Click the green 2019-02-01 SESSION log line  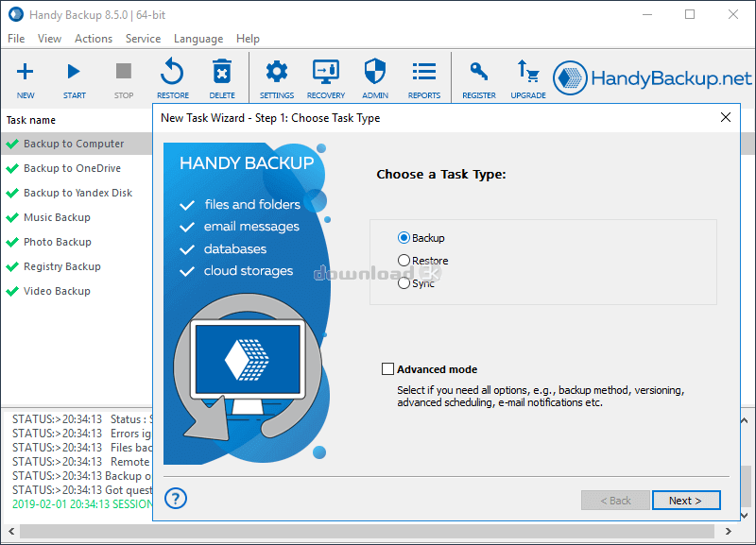click(x=82, y=504)
